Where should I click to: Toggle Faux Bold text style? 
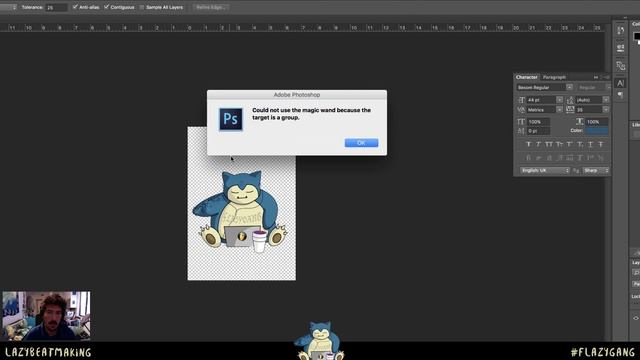coord(529,144)
